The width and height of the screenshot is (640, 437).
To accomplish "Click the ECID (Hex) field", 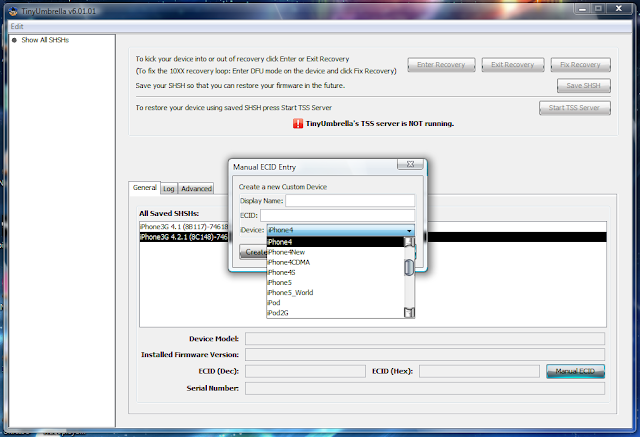I will [479, 371].
